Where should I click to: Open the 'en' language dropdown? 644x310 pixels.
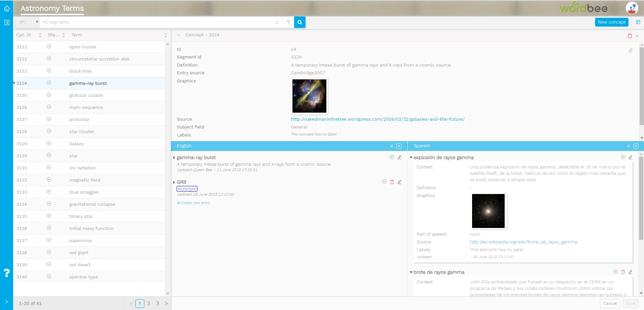(29, 22)
